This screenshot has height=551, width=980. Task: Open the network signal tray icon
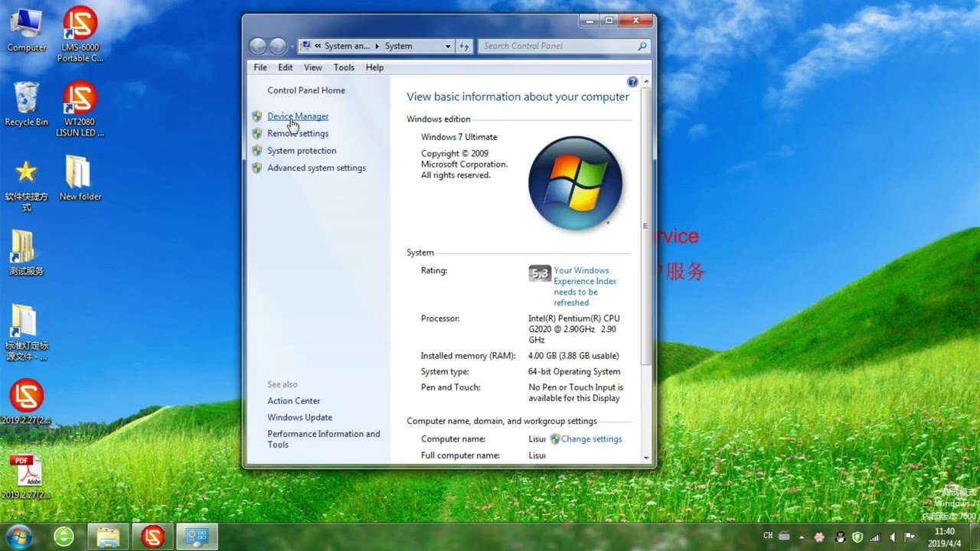coord(875,536)
